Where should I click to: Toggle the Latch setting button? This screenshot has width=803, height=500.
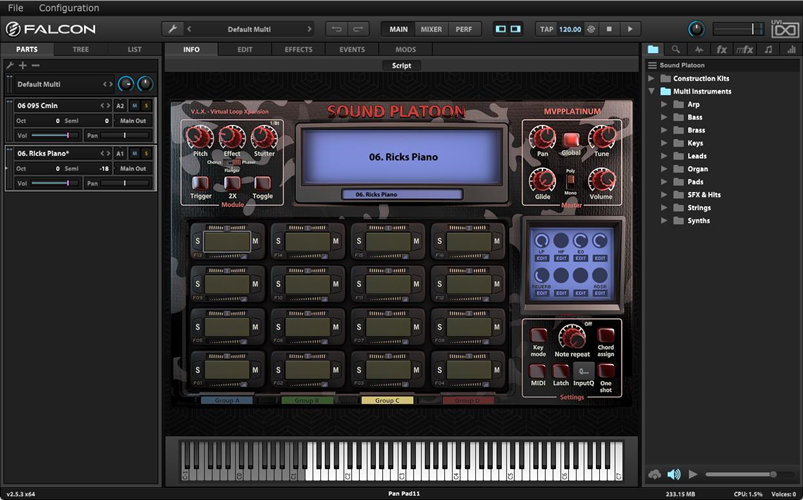(561, 372)
